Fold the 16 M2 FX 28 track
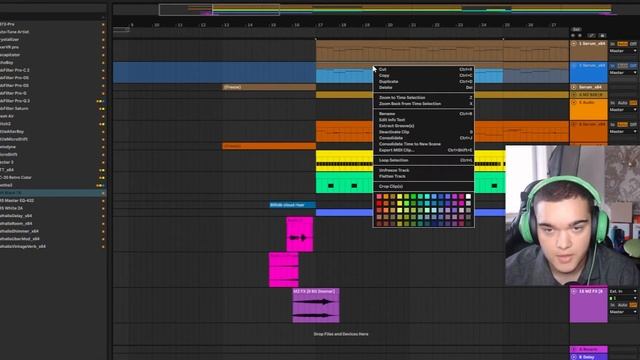Image resolution: width=640 pixels, height=360 pixels. [x=574, y=291]
